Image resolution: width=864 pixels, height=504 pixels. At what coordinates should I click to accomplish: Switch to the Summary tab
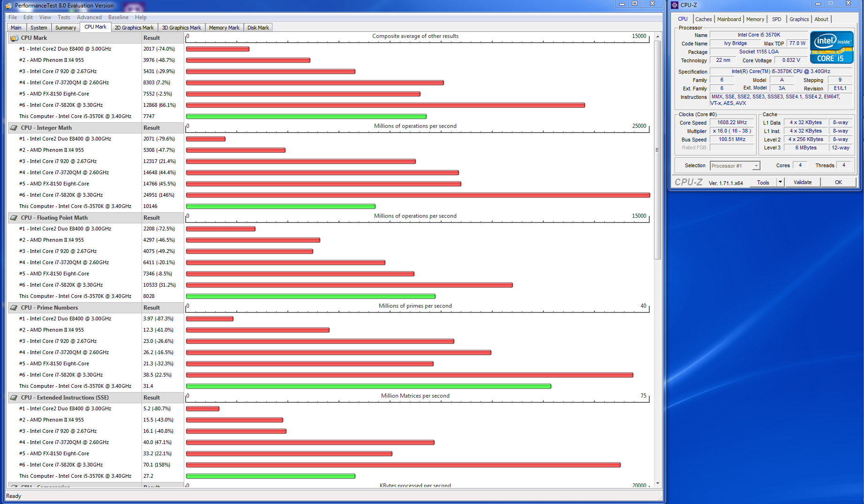[66, 28]
